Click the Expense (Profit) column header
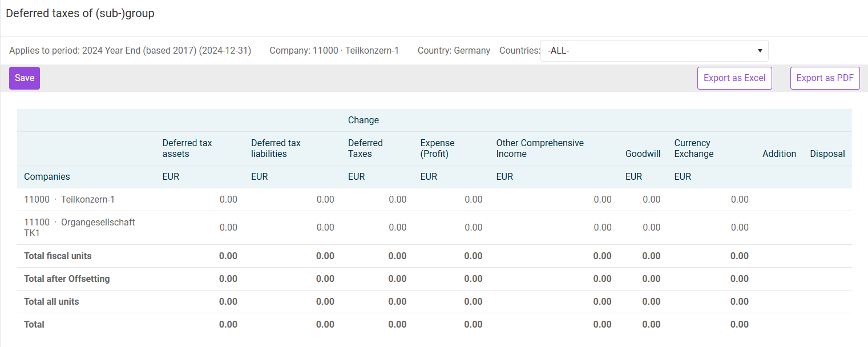This screenshot has width=868, height=347. 438,148
